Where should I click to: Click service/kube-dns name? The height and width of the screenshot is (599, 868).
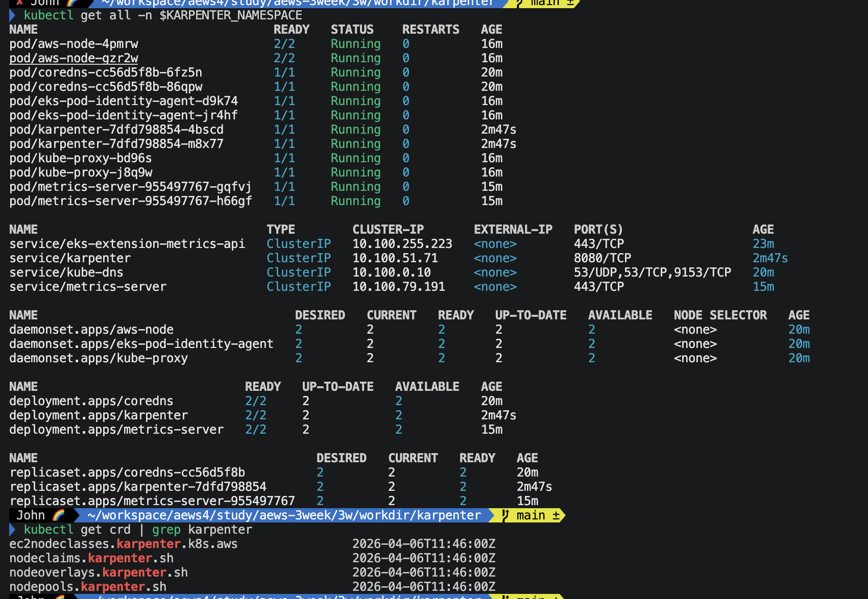point(66,272)
